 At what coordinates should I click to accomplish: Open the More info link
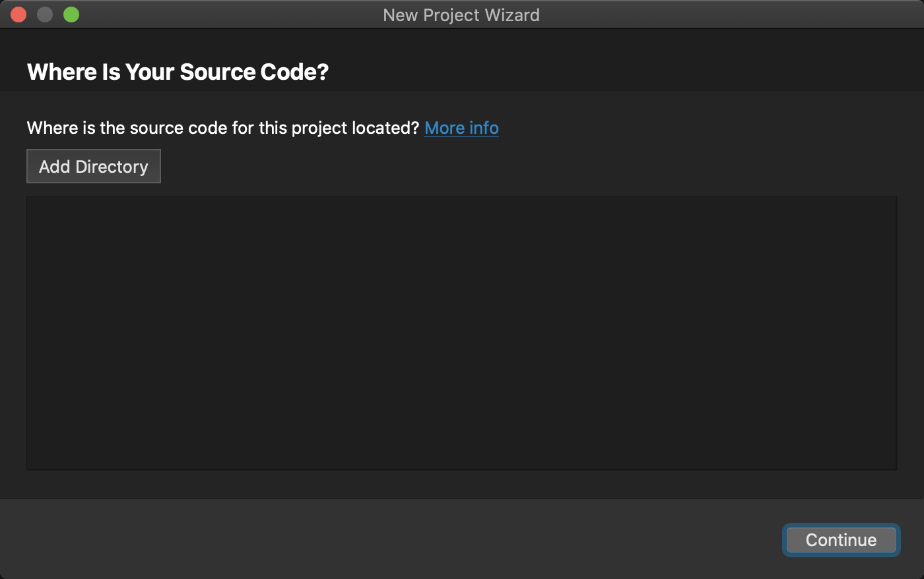[x=461, y=128]
